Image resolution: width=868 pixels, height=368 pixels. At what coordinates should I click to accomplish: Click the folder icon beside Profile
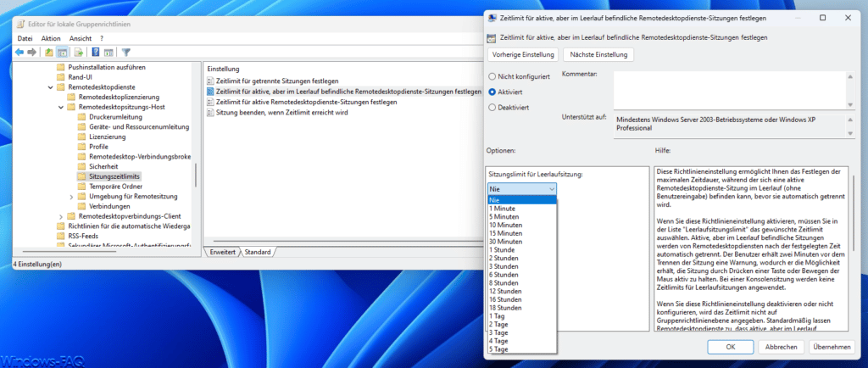coord(82,147)
